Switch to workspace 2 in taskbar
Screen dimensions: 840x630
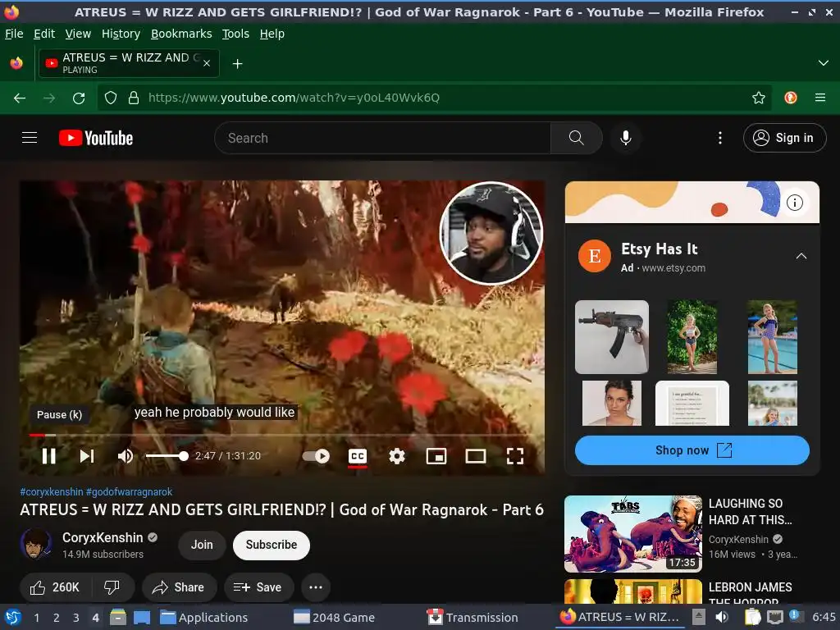tap(57, 618)
